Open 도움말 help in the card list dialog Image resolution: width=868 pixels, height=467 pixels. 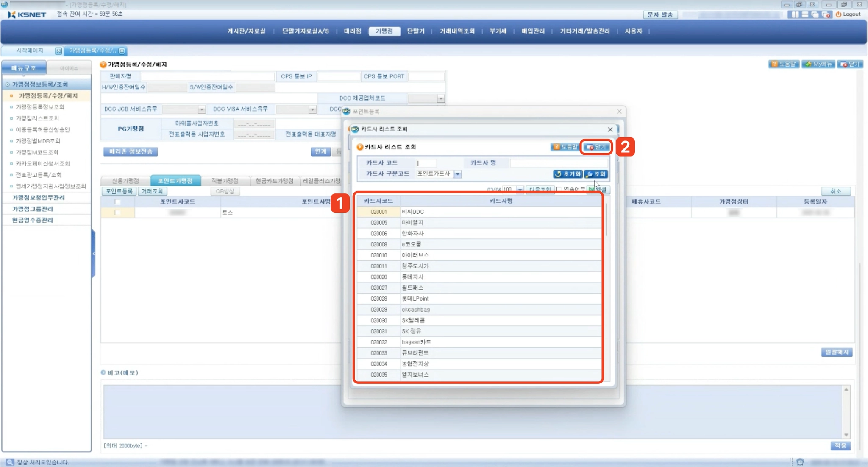[565, 147]
